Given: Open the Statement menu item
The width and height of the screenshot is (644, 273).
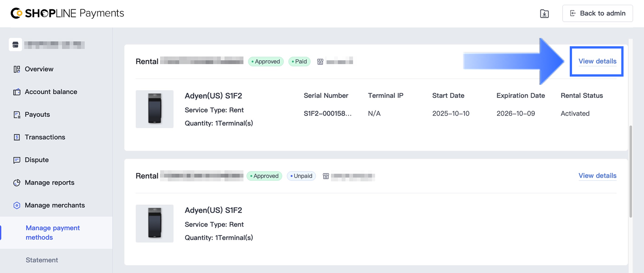Looking at the screenshot, I should pyautogui.click(x=42, y=260).
